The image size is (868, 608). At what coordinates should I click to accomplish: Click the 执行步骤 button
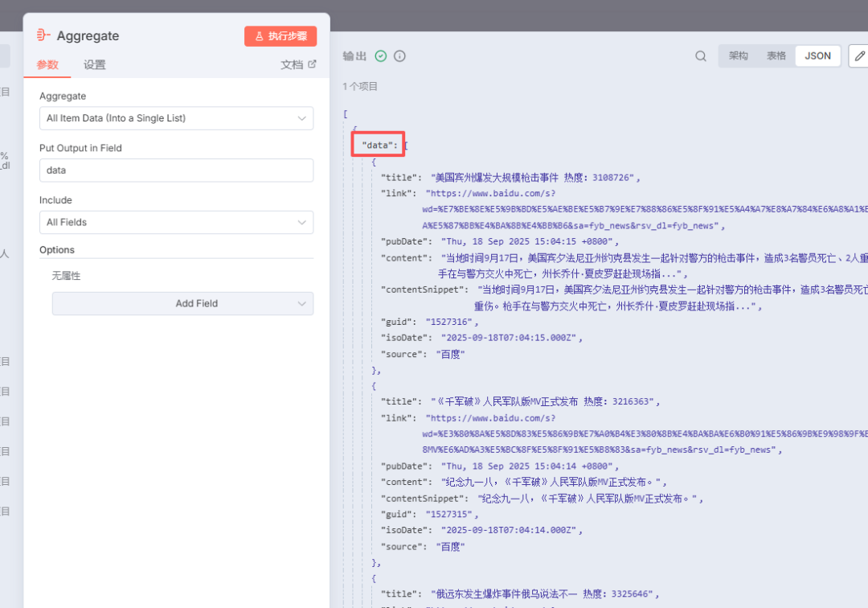(280, 35)
